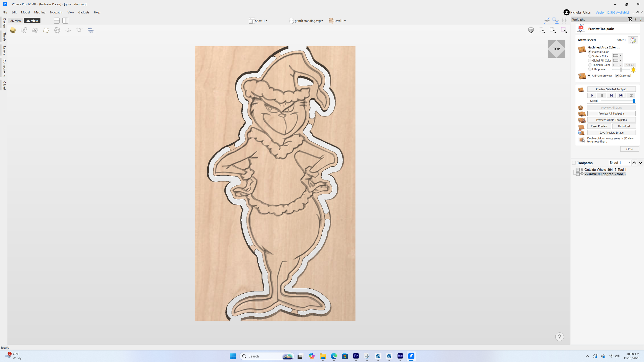The width and height of the screenshot is (644, 362).
Task: Open the File menu
Action: coord(5,12)
